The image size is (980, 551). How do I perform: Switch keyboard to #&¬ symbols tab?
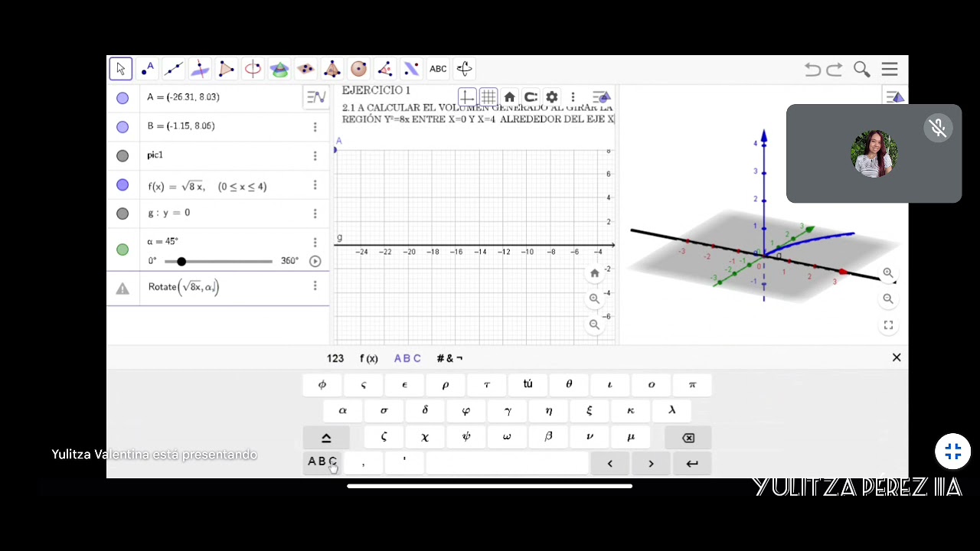point(449,358)
